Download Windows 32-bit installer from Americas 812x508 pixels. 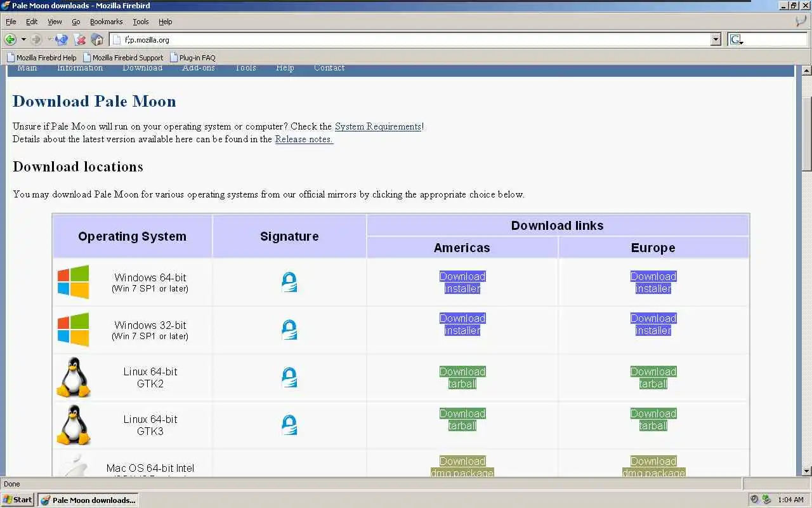tap(462, 324)
